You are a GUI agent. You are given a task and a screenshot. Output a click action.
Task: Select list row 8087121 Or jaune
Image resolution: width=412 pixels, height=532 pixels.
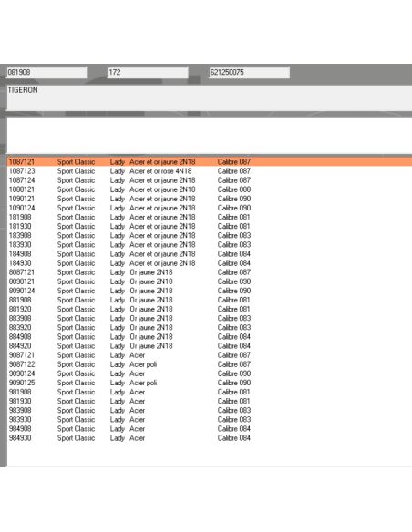tap(210, 272)
